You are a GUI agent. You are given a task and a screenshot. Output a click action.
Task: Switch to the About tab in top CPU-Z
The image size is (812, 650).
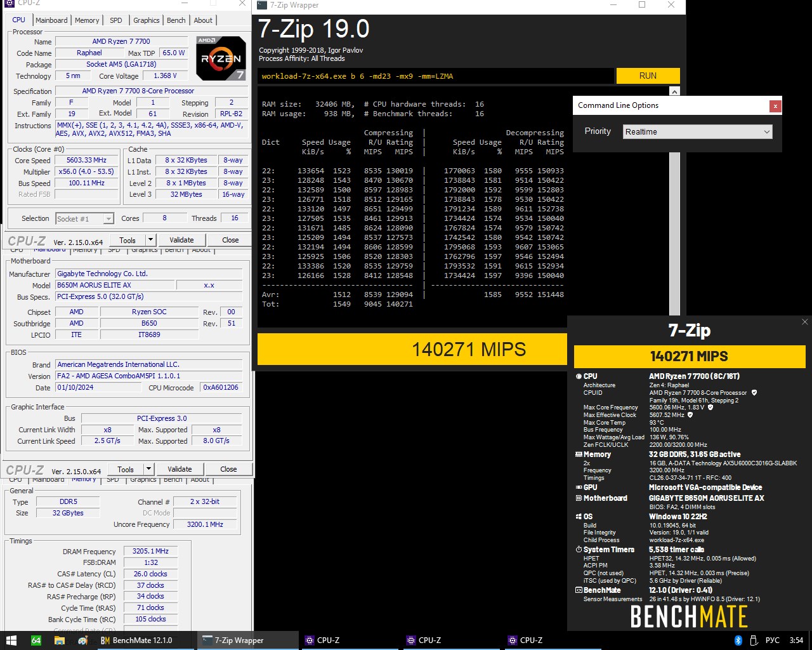tap(203, 20)
